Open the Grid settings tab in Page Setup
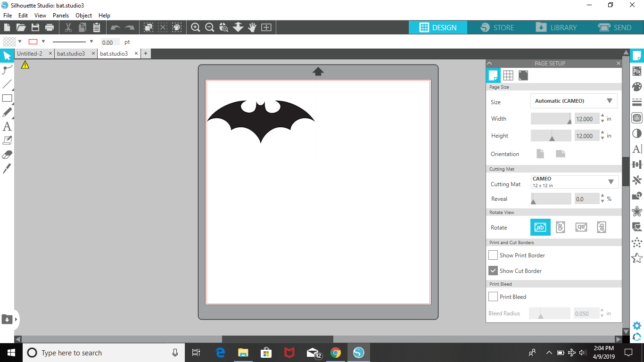Image resolution: width=644 pixels, height=362 pixels. point(508,75)
